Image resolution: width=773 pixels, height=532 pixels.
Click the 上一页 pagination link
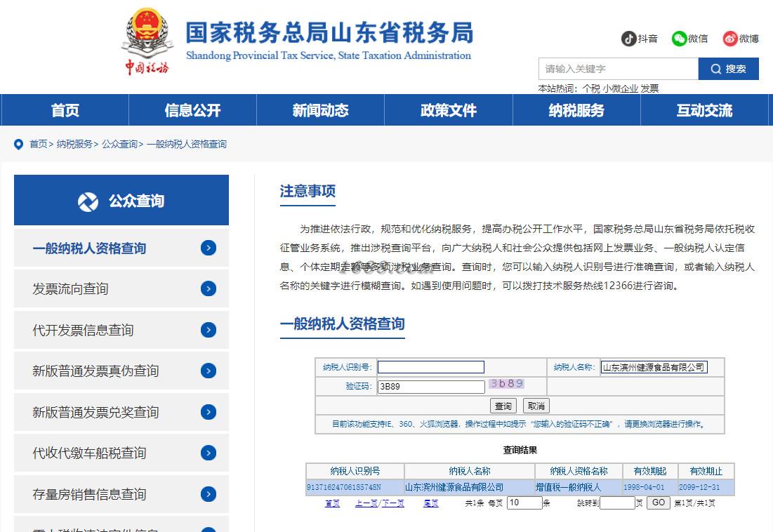[x=366, y=503]
